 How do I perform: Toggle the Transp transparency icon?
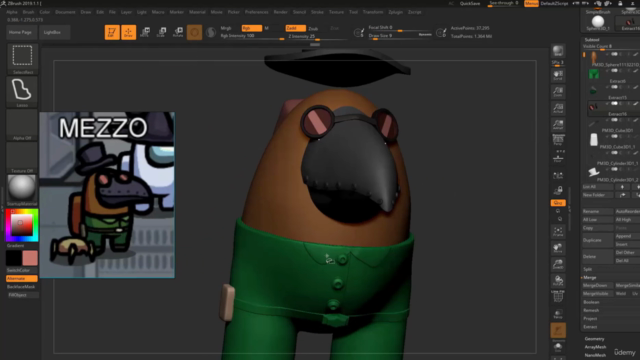click(558, 314)
